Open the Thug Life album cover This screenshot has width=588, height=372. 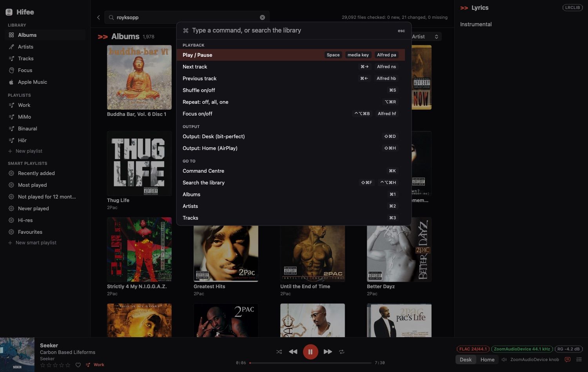139,163
